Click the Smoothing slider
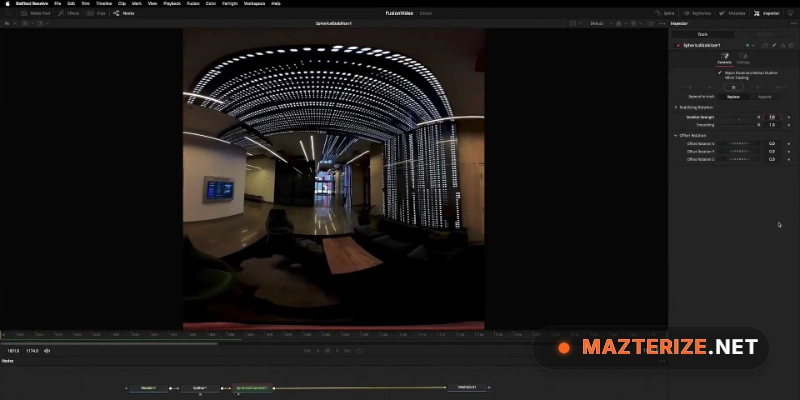 [x=739, y=125]
